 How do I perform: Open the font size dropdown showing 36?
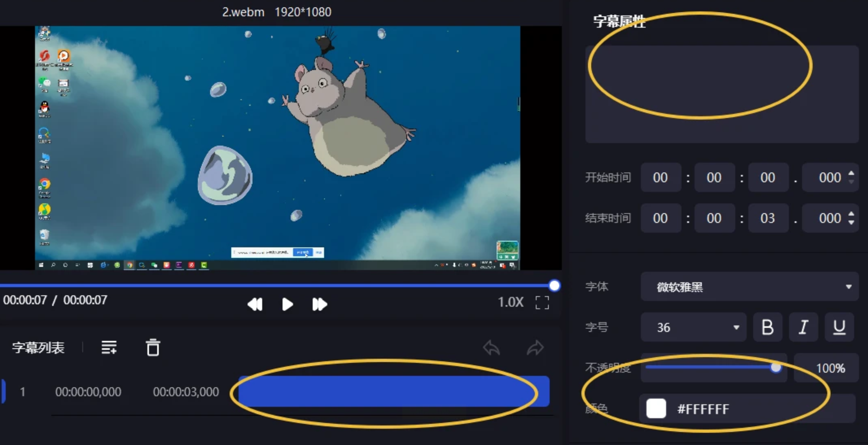pyautogui.click(x=693, y=327)
